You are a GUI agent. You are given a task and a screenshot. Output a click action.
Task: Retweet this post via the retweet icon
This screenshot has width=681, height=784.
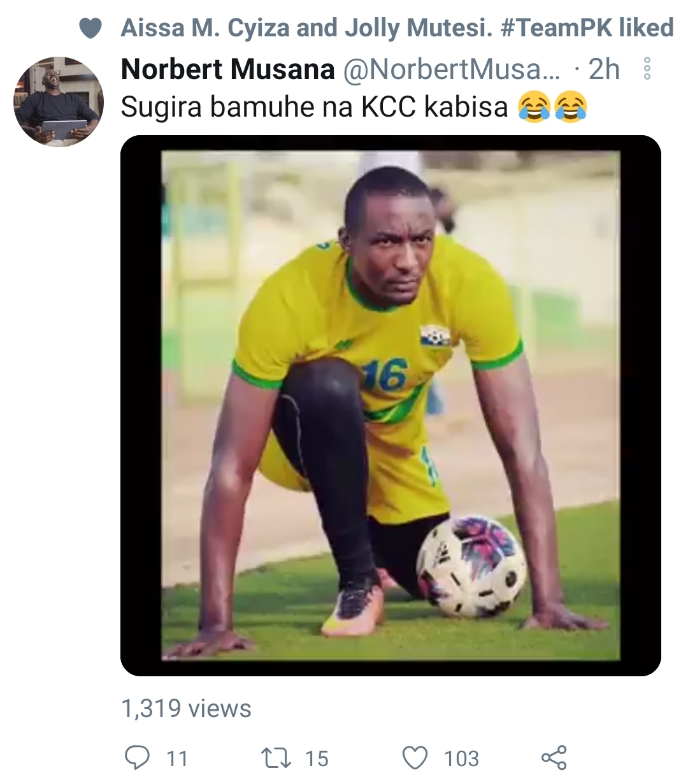click(x=276, y=757)
